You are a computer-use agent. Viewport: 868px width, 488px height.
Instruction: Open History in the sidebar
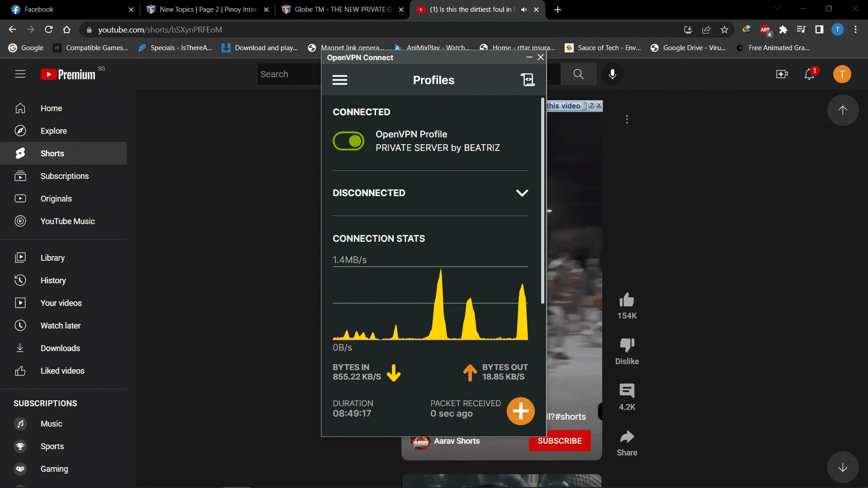click(x=63, y=281)
